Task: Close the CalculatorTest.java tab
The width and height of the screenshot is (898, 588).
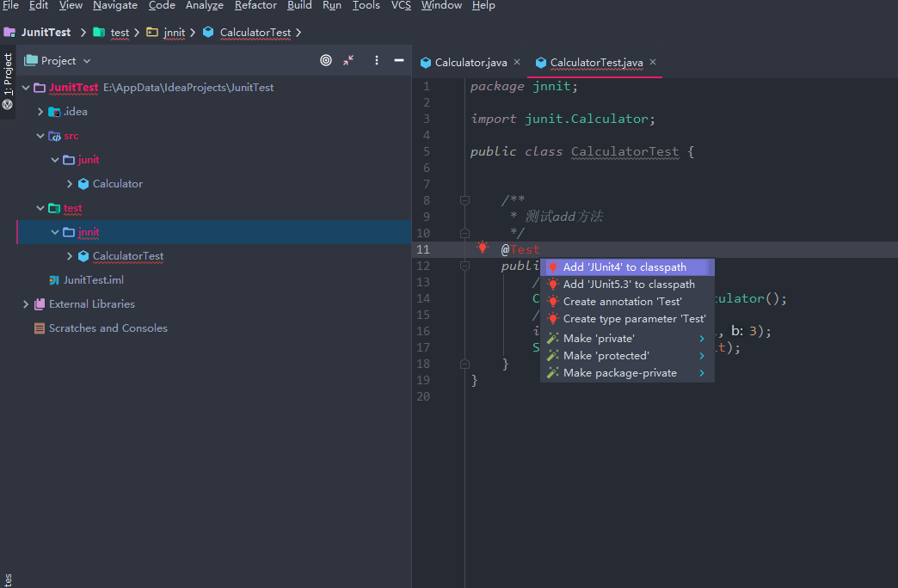Action: tap(653, 62)
